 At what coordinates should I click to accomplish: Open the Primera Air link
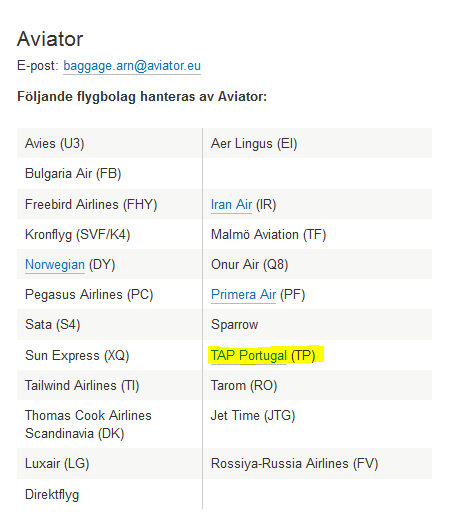pos(243,294)
